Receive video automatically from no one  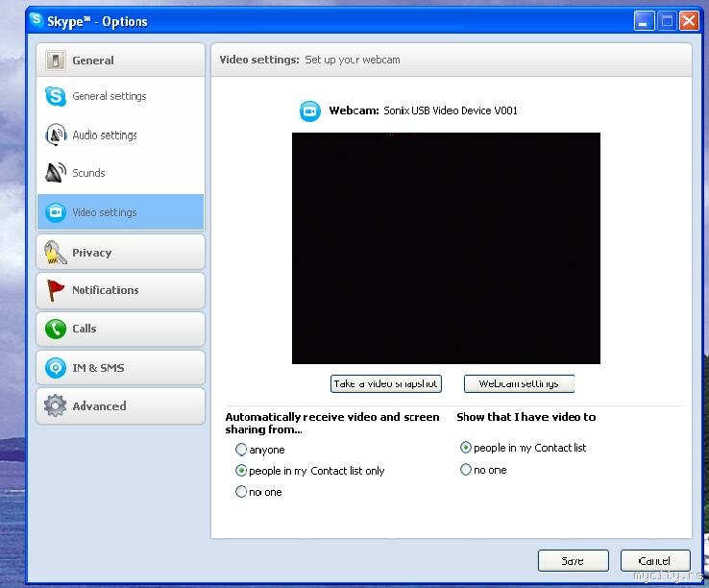point(241,492)
